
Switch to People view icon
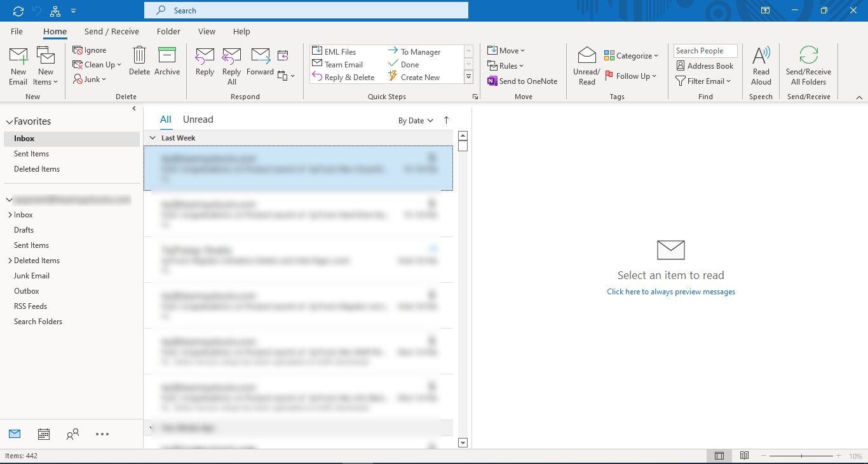pos(73,434)
